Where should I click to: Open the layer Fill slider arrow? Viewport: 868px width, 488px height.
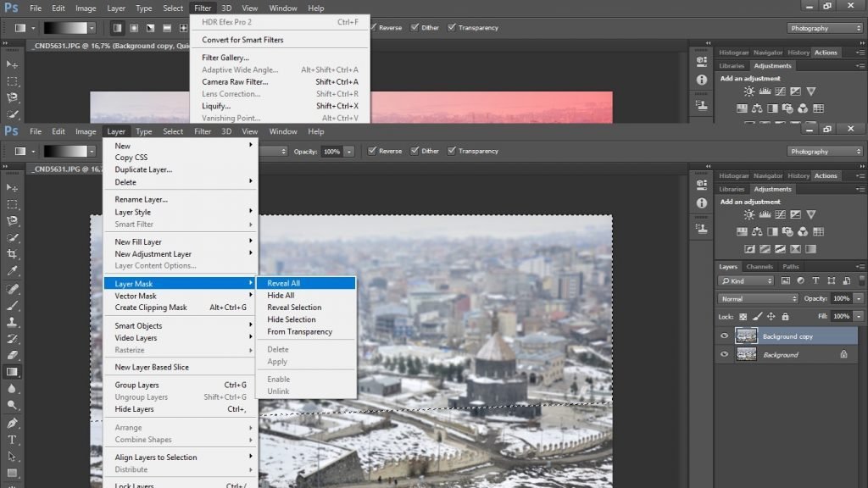pyautogui.click(x=859, y=316)
